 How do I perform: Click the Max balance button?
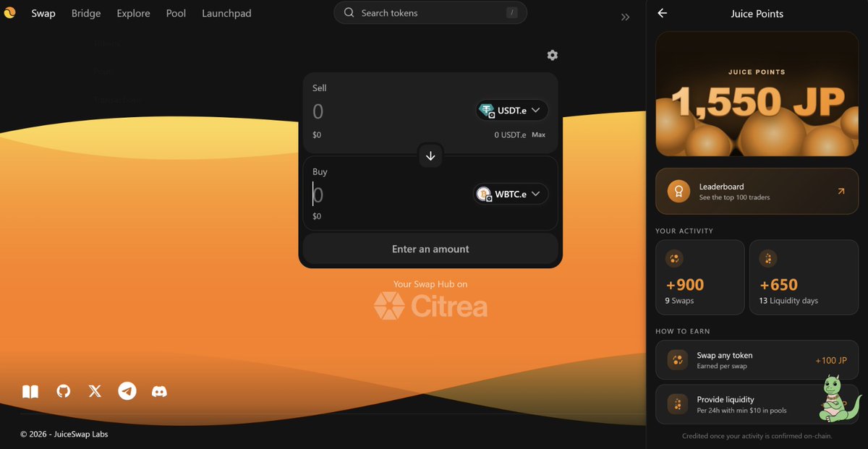click(539, 134)
